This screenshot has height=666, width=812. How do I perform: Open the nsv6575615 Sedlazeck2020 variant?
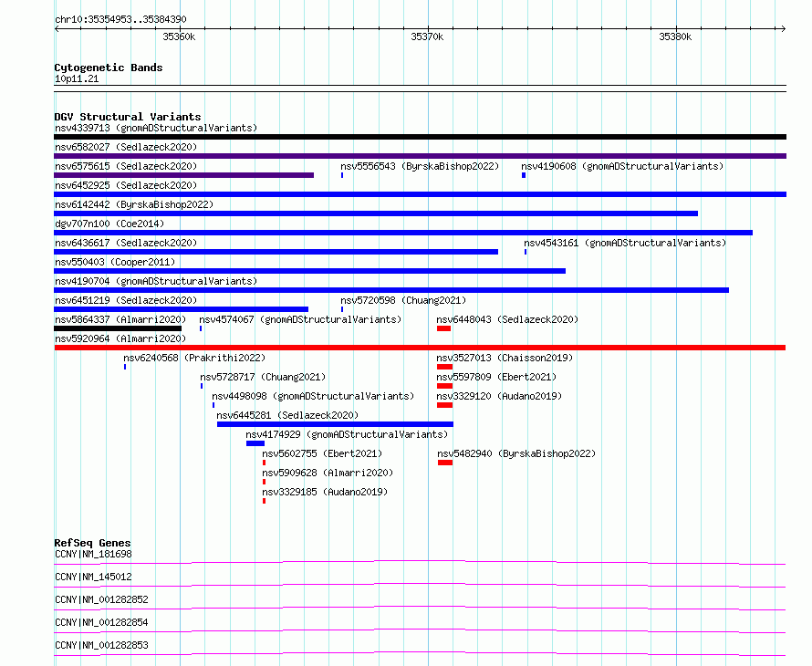click(126, 166)
